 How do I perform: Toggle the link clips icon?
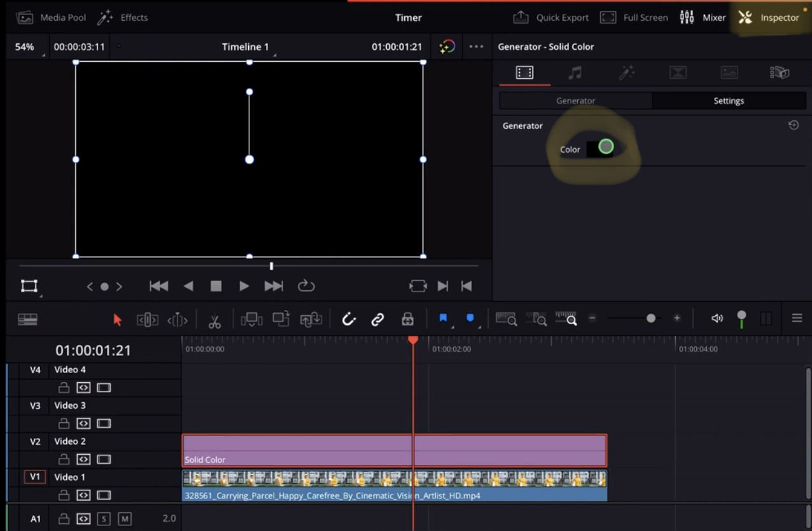[377, 319]
